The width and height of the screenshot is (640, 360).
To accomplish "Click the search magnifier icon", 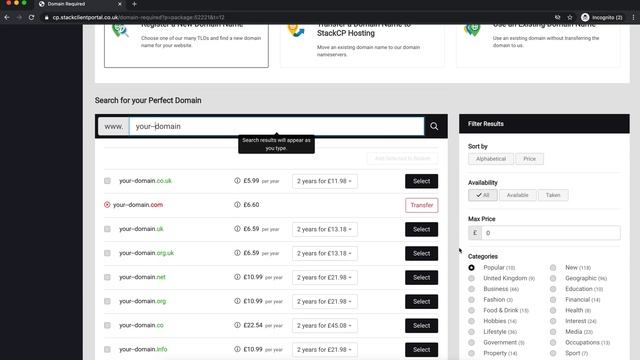I will click(434, 127).
